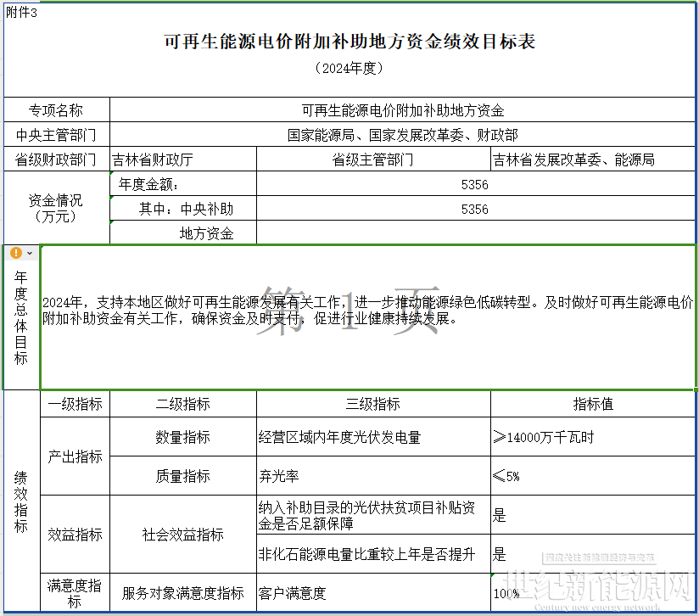Select 是 in the 非化石能源电量比重 row
699x616 pixels.
point(593,553)
